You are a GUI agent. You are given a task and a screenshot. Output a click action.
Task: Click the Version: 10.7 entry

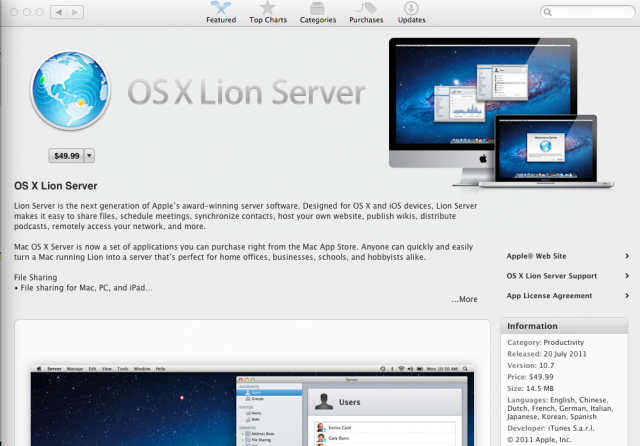pyautogui.click(x=531, y=365)
